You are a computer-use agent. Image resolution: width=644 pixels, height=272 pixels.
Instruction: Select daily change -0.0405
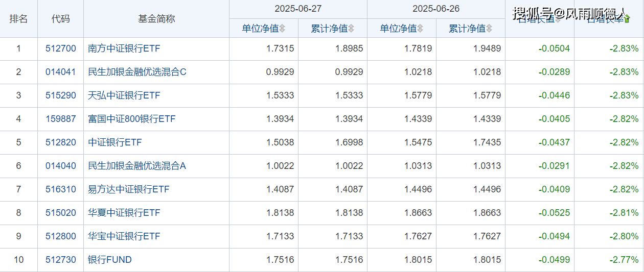[554, 119]
